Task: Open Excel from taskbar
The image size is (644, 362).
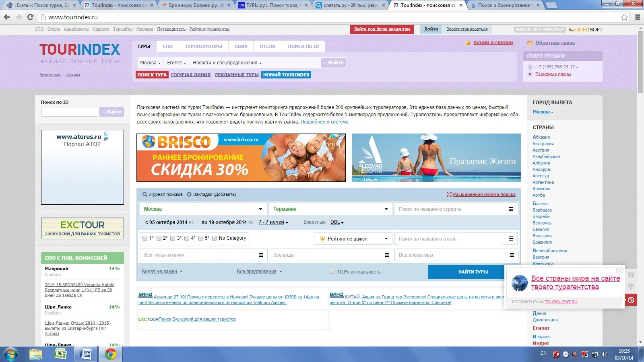Action: (61, 354)
